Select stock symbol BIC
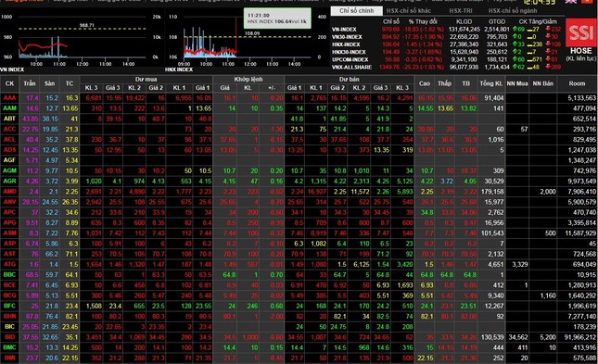The image size is (598, 364). click(x=10, y=327)
